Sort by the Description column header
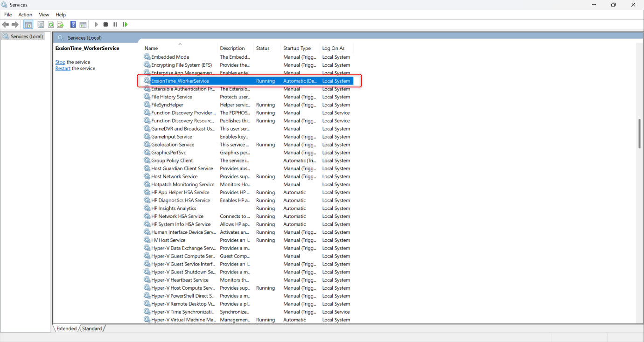Image resolution: width=644 pixels, height=342 pixels. [x=236, y=48]
